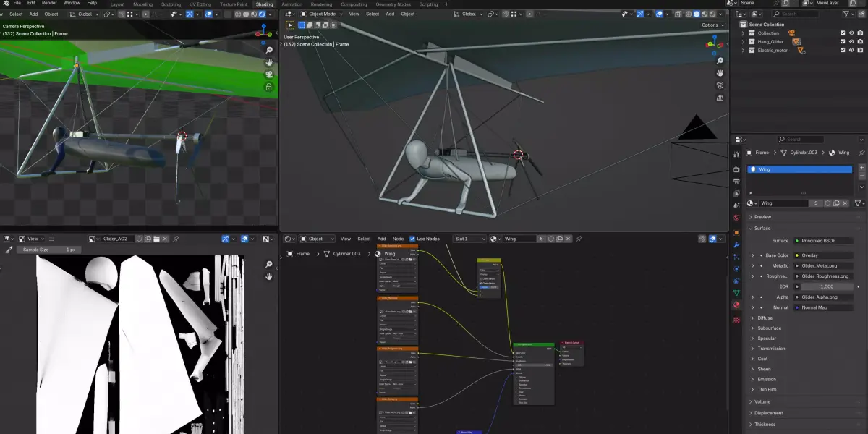The image size is (868, 434).
Task: Unlink the Wing material with X button
Action: pyautogui.click(x=846, y=203)
